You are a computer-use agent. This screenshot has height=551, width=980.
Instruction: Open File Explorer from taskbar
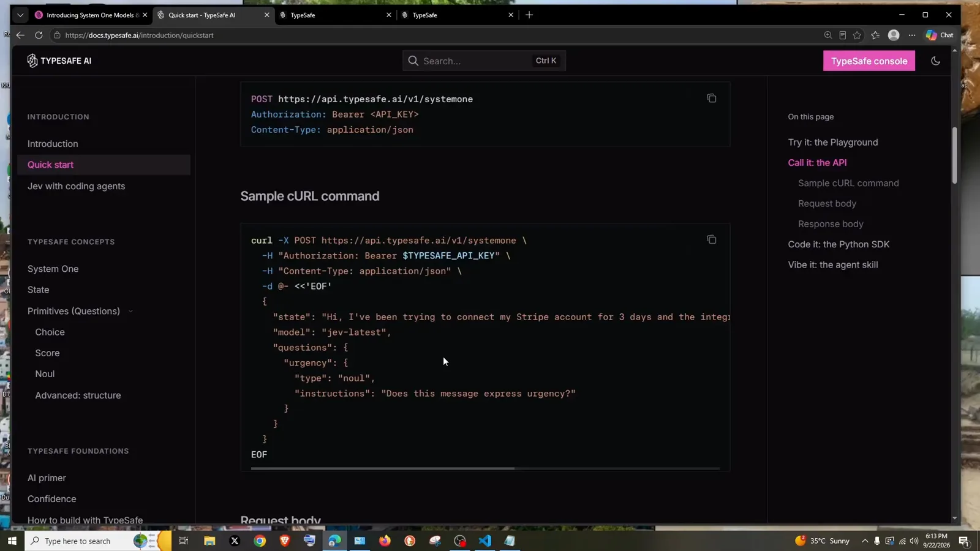point(209,541)
